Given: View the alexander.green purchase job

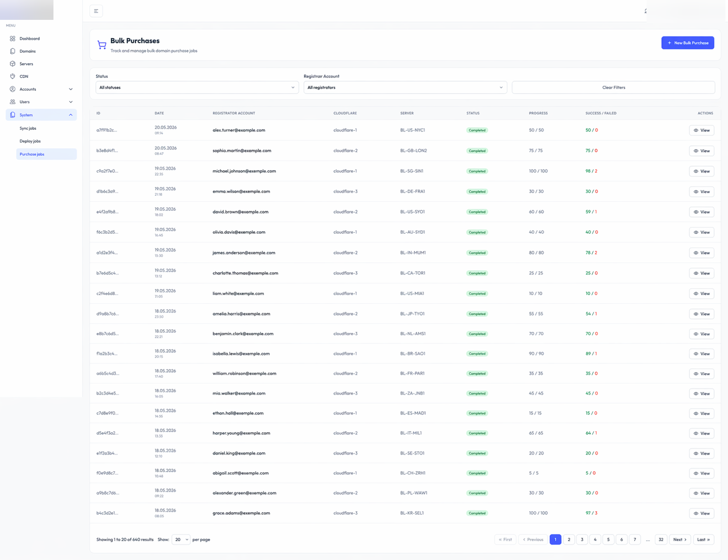Looking at the screenshot, I should pyautogui.click(x=702, y=493).
